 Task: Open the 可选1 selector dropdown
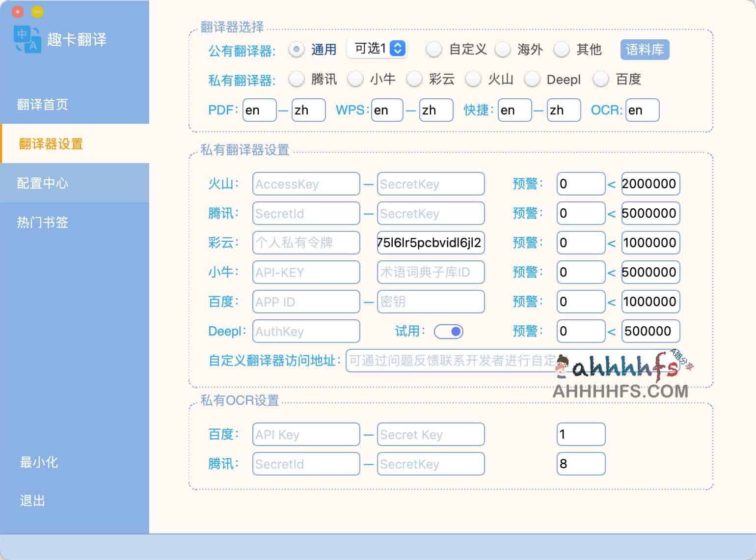point(376,48)
